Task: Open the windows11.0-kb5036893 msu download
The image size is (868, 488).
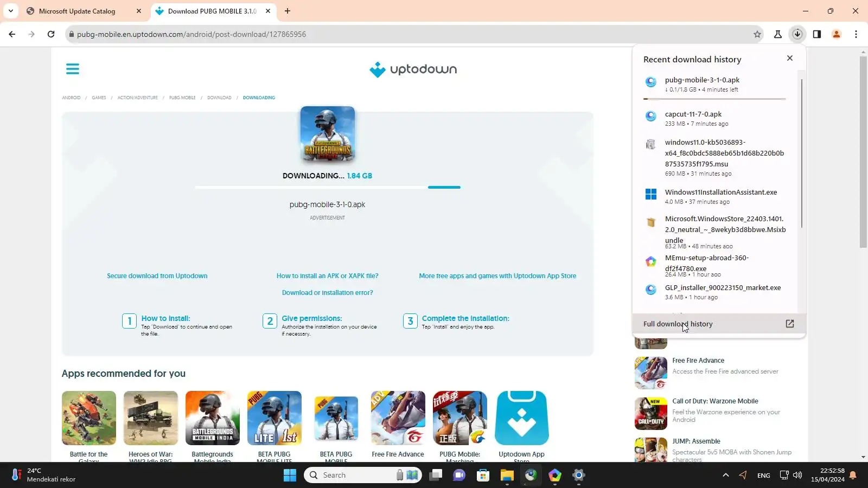Action: pos(715,158)
